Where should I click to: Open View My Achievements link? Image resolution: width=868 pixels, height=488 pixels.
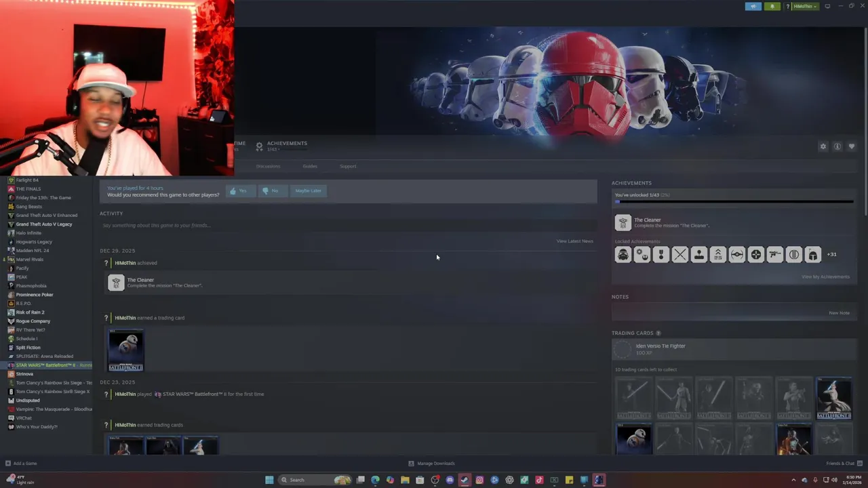[x=825, y=277]
